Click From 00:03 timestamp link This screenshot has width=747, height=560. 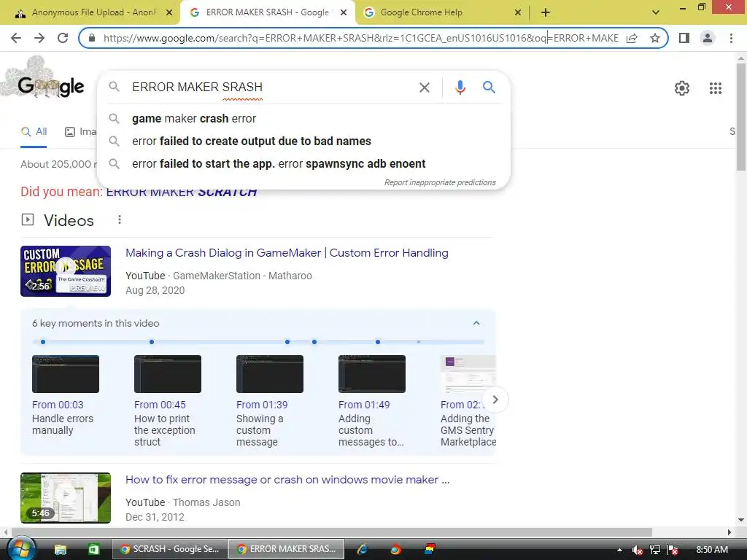pyautogui.click(x=58, y=405)
